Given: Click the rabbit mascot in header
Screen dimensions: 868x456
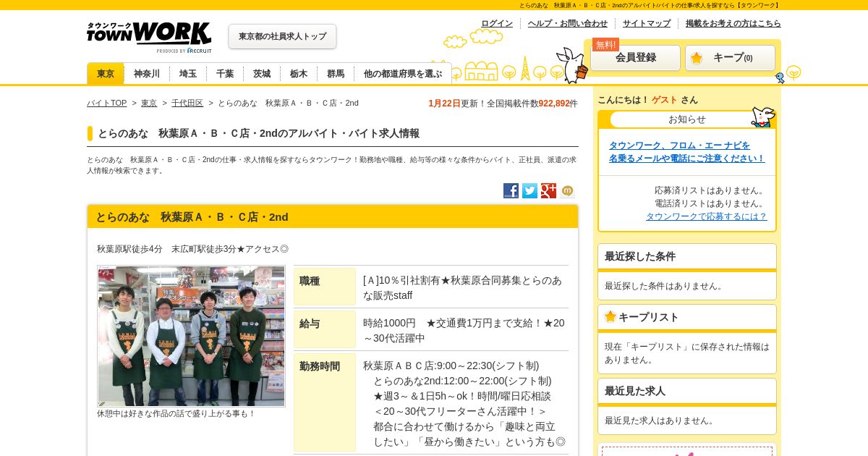Looking at the screenshot, I should [574, 65].
